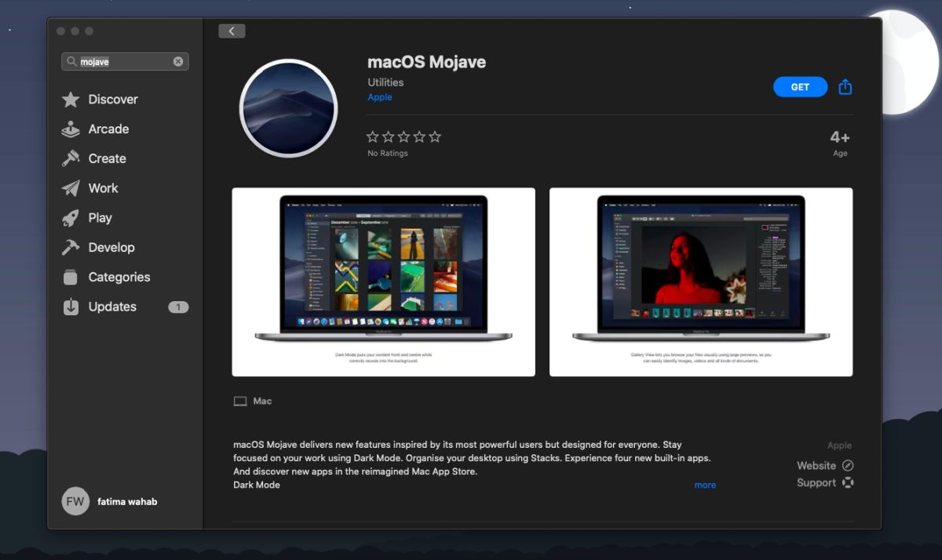Screen dimensions: 942x560
Task: Clear the mojave search with X
Action: 178,61
